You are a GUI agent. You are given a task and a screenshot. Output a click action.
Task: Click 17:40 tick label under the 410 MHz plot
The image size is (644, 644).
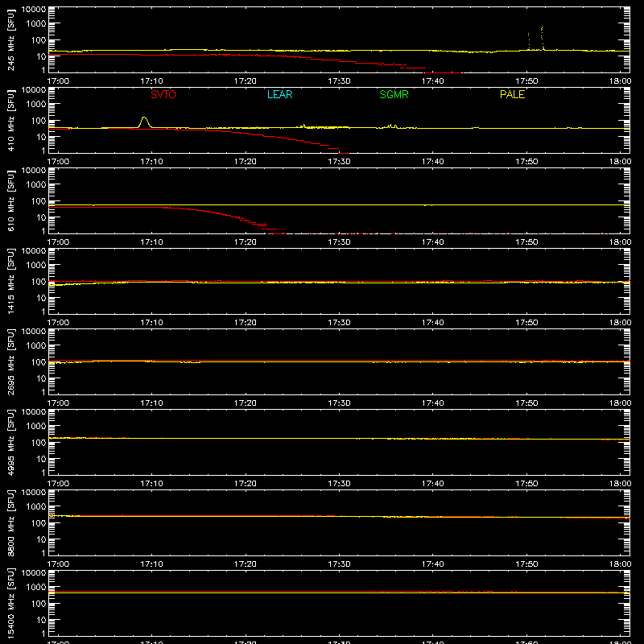[x=433, y=162]
